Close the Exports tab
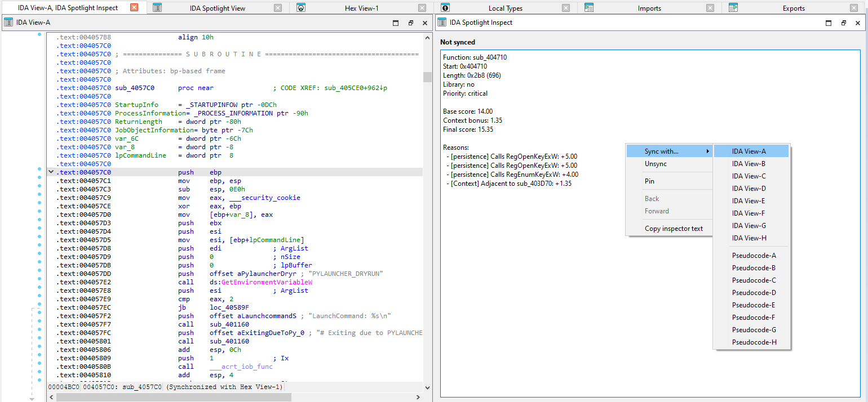 [x=854, y=8]
